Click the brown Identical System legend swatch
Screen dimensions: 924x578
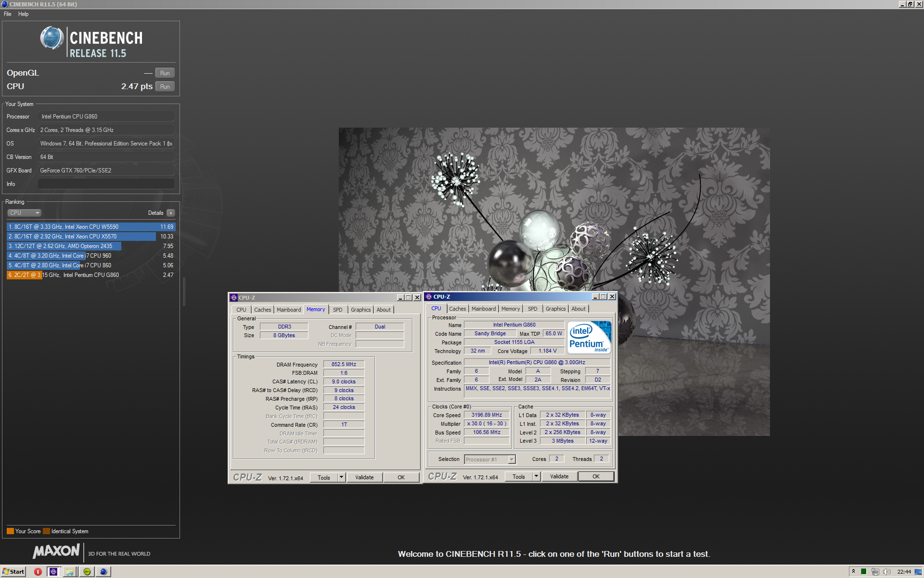click(46, 531)
